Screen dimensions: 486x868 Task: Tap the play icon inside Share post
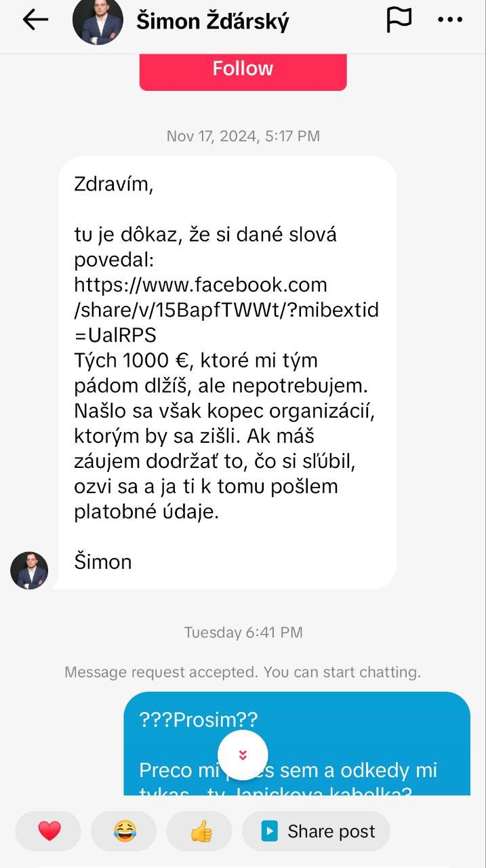point(270,831)
